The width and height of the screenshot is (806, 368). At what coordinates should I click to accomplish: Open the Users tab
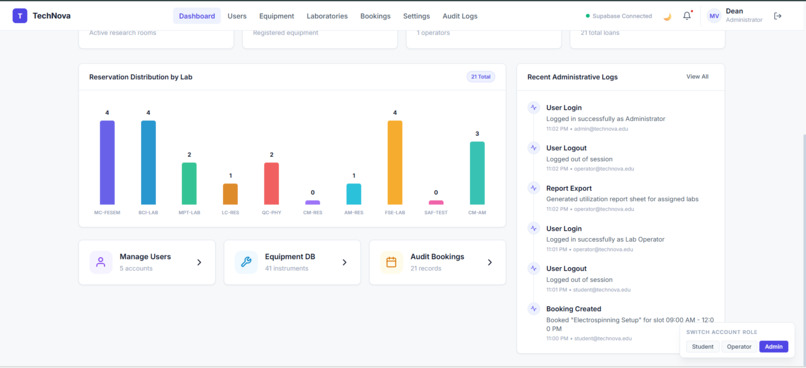(x=237, y=16)
